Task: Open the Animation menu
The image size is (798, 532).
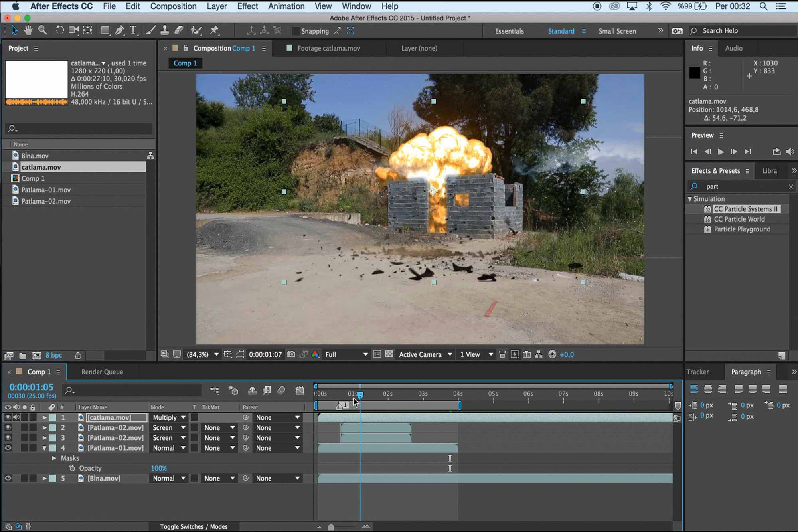Action: point(286,6)
